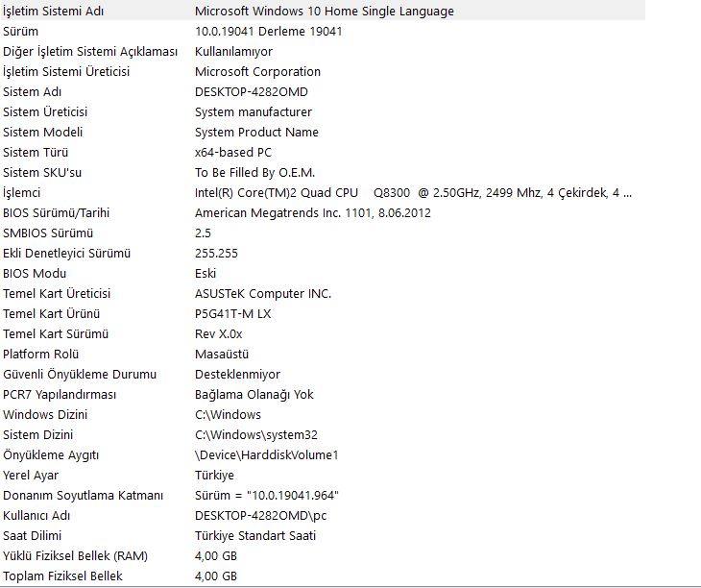Select the 'Sistem Modeli' label
This screenshot has width=701, height=588.
pyautogui.click(x=43, y=132)
